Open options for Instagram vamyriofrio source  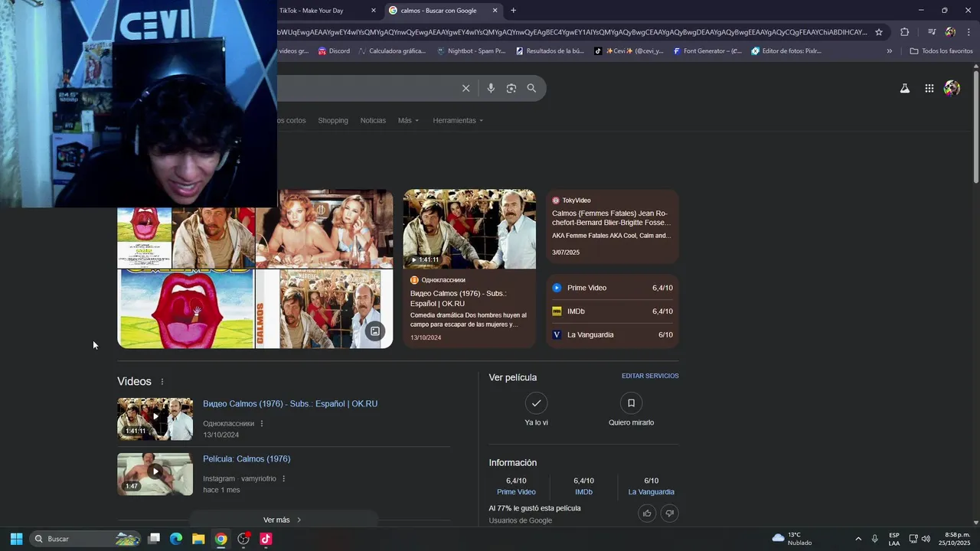(x=283, y=478)
